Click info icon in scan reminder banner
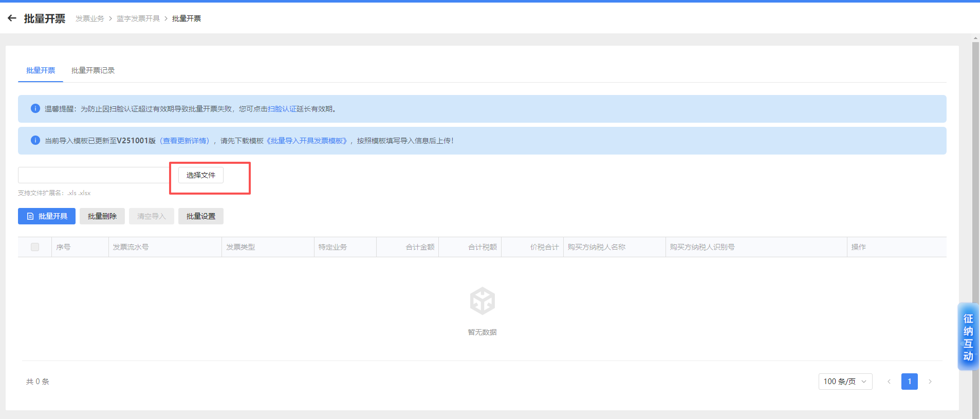 tap(35, 108)
